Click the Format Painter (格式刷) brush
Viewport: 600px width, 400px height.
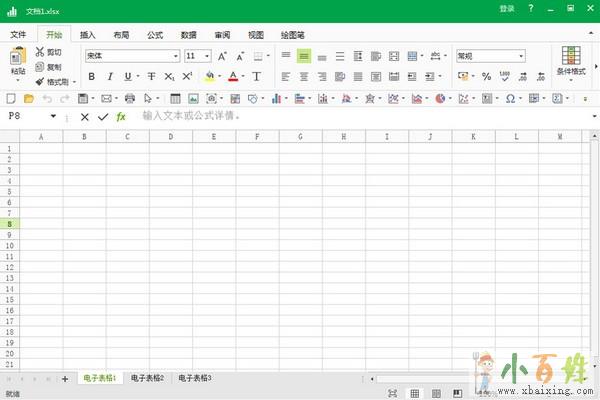click(39, 82)
